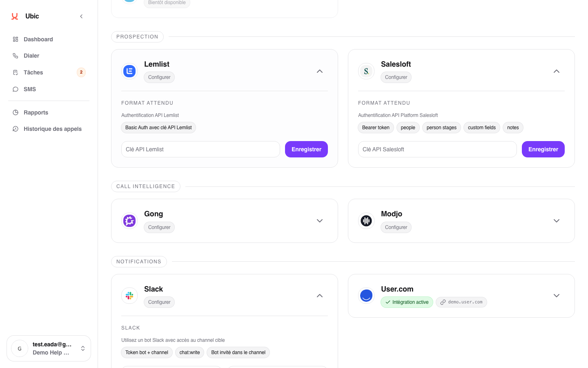Click the Ubic logo icon
The width and height of the screenshot is (588, 368).
(x=15, y=16)
